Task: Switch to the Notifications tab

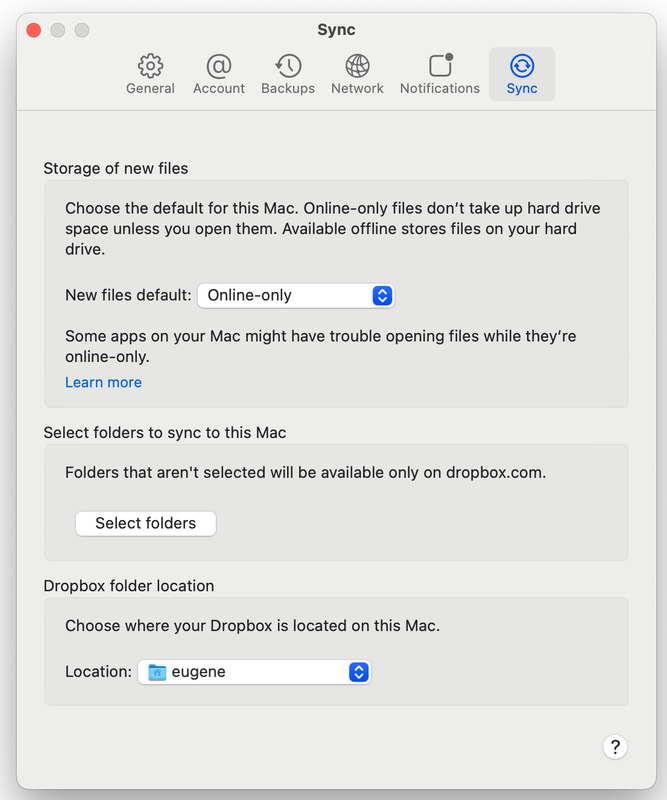Action: pyautogui.click(x=439, y=74)
